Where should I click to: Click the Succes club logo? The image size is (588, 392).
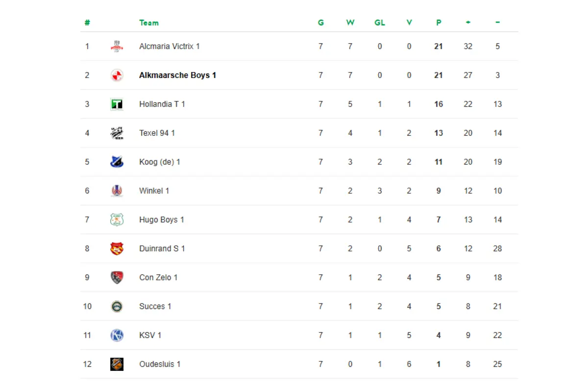point(117,307)
